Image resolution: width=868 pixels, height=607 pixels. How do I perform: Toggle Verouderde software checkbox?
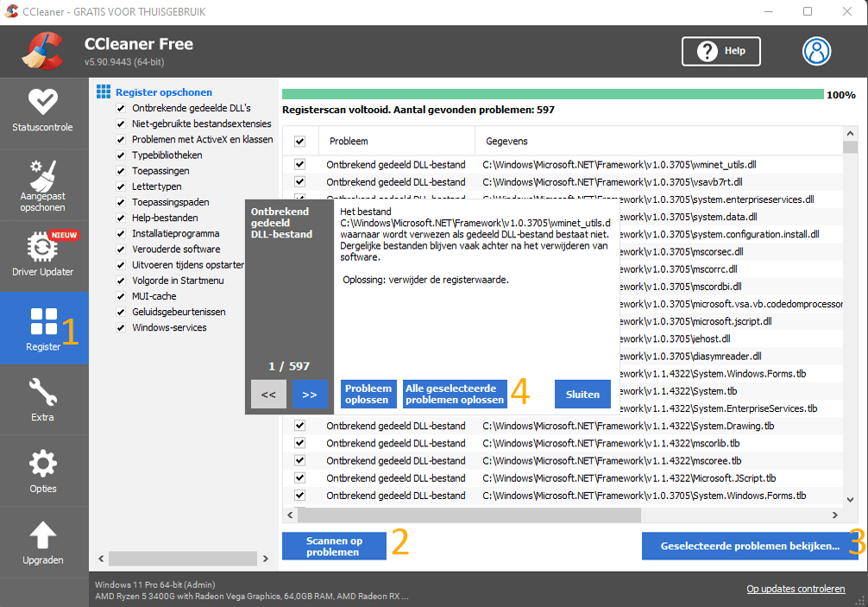coord(121,250)
